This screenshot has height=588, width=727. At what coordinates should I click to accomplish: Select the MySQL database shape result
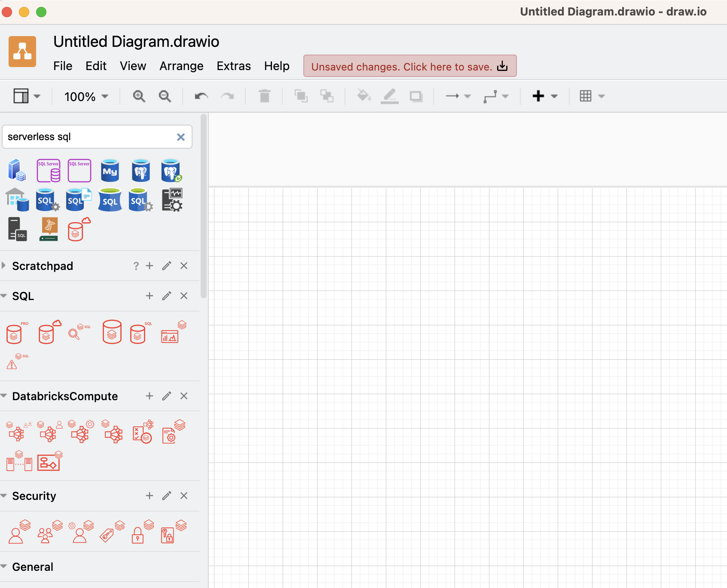pos(110,171)
